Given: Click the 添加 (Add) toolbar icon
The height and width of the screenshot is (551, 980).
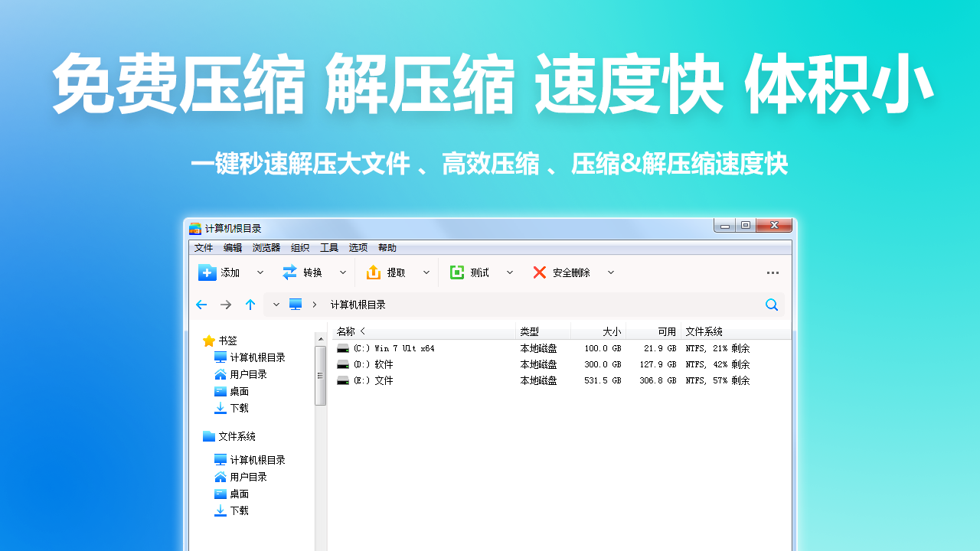Looking at the screenshot, I should pos(207,272).
